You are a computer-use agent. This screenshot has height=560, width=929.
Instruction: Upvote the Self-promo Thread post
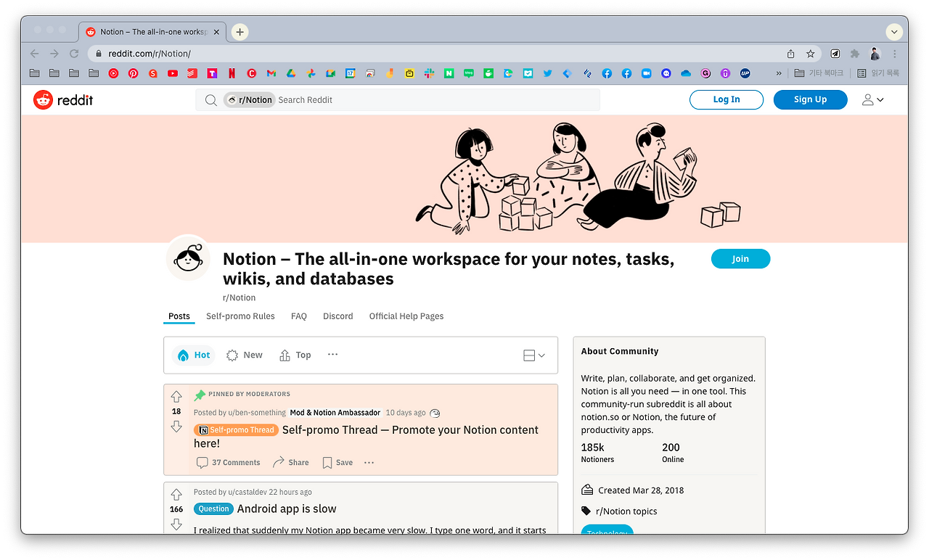point(176,397)
